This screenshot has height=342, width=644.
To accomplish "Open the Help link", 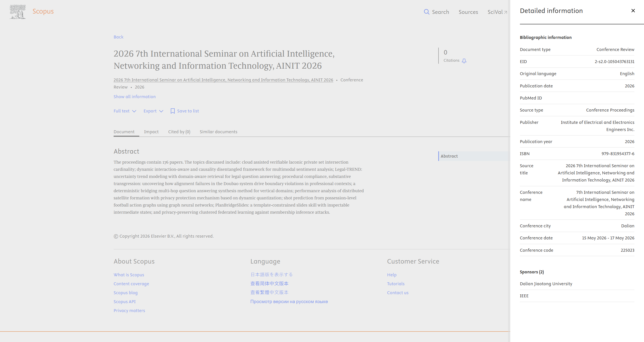I will click(x=392, y=275).
